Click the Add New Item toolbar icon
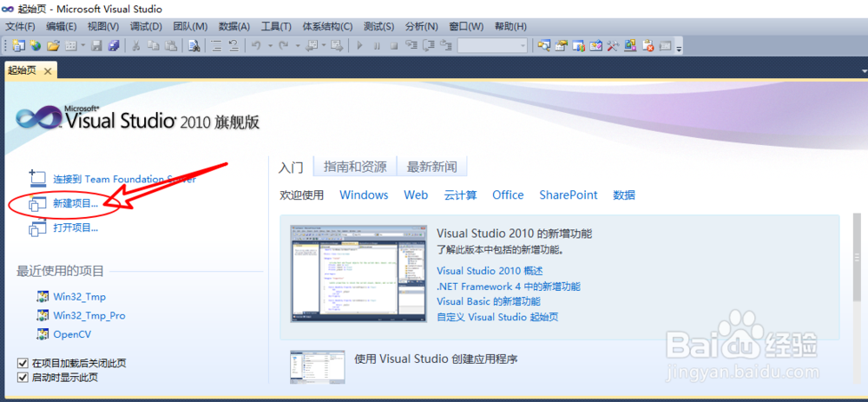Screen dimensions: 868x402 70,46
